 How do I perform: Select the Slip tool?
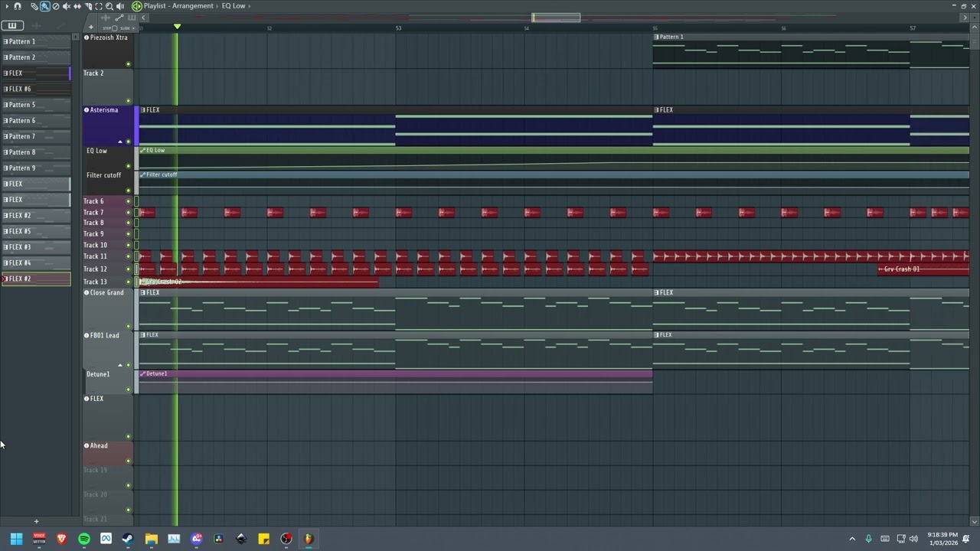click(x=77, y=6)
